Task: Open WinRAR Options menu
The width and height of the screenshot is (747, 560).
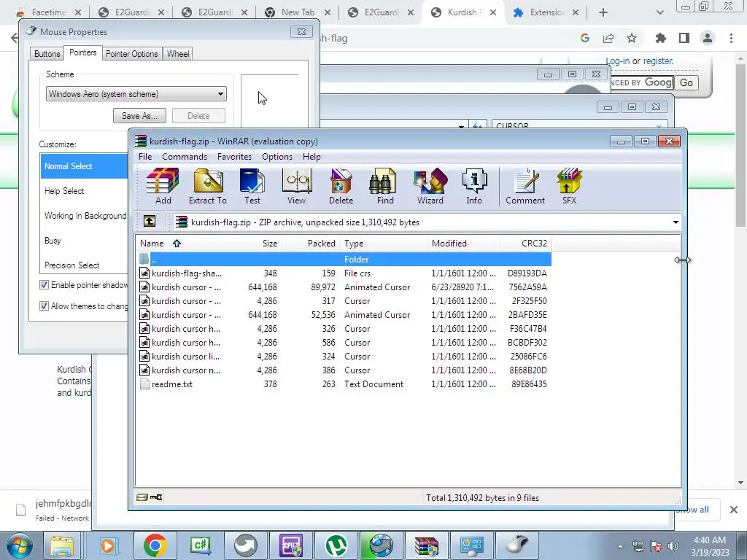Action: (x=276, y=157)
